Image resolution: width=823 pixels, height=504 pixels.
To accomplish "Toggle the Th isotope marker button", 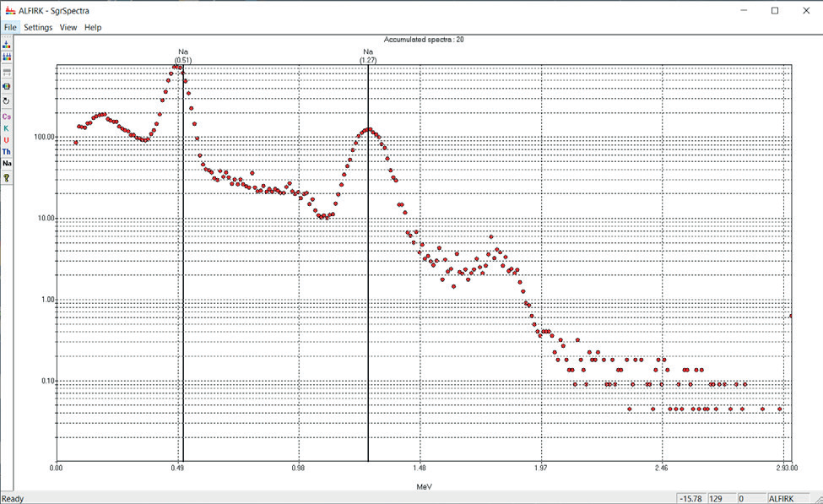I will tap(7, 152).
